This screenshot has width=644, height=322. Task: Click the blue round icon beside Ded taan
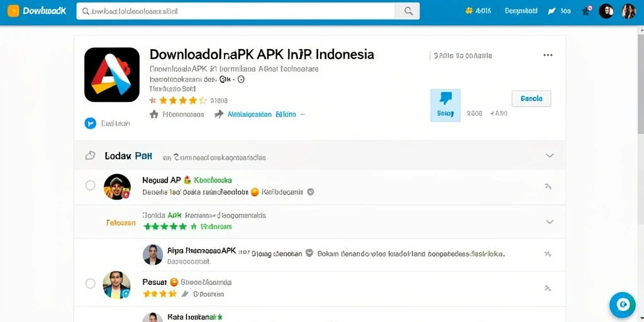click(91, 123)
